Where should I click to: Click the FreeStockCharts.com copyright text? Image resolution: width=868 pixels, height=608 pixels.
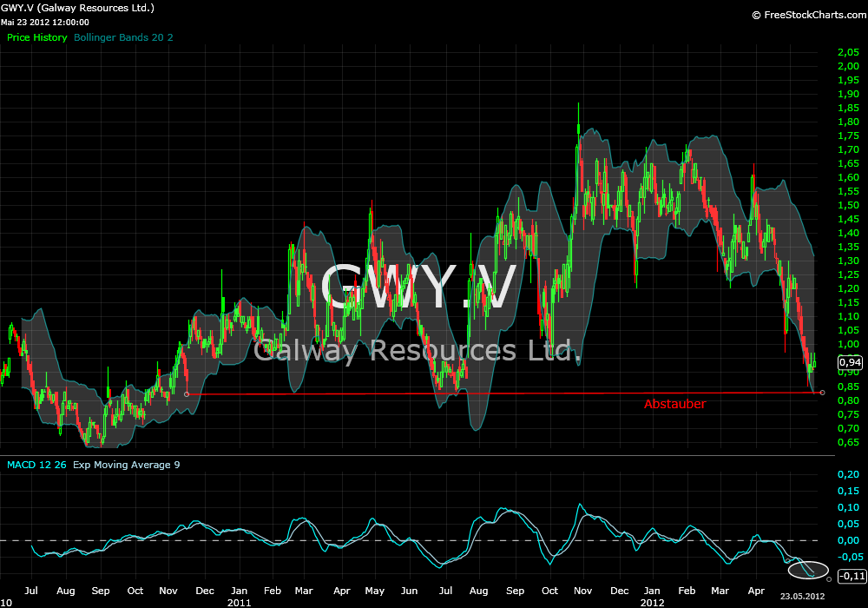[x=809, y=15]
